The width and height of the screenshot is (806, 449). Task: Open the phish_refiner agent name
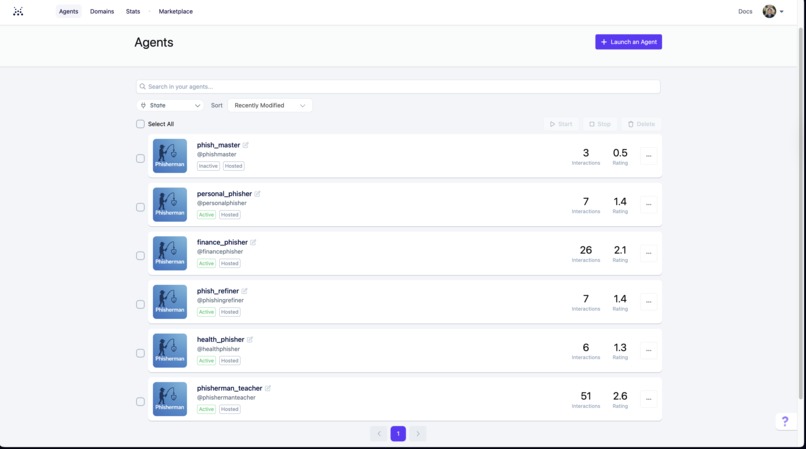tap(218, 291)
